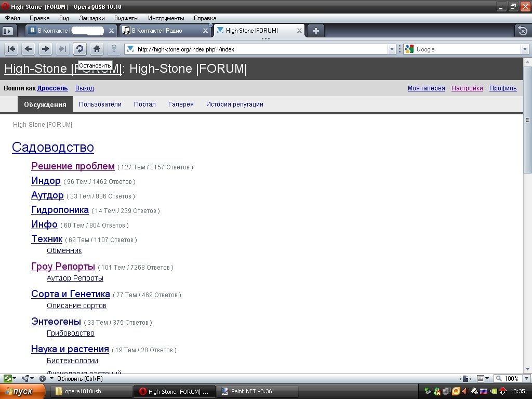Click the password wand key icon
532x399 pixels.
pyautogui.click(x=114, y=49)
